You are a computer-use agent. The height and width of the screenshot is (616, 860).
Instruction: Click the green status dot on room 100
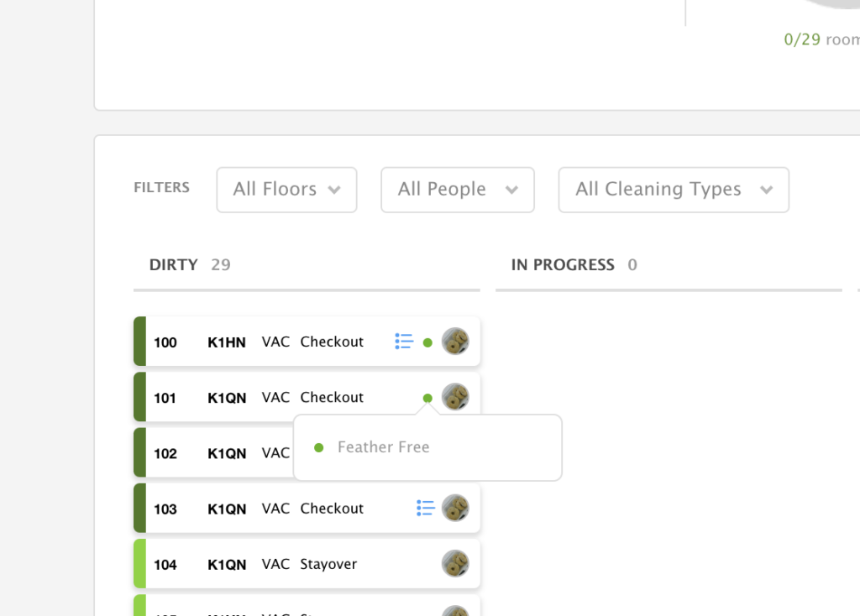point(427,342)
